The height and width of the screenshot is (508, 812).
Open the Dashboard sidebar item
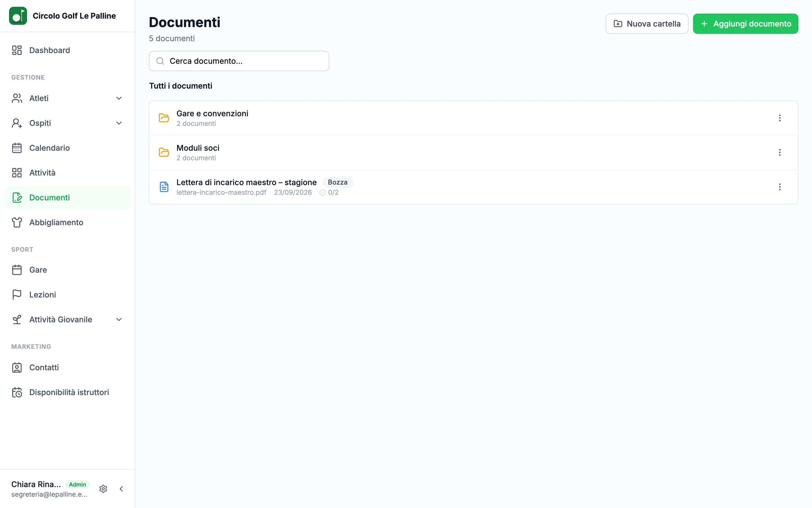67,51
